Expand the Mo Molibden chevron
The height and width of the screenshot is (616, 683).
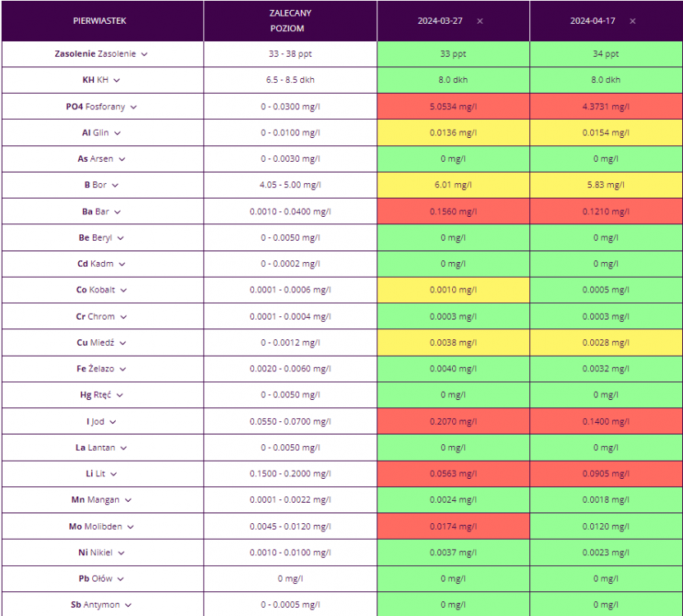(x=131, y=527)
